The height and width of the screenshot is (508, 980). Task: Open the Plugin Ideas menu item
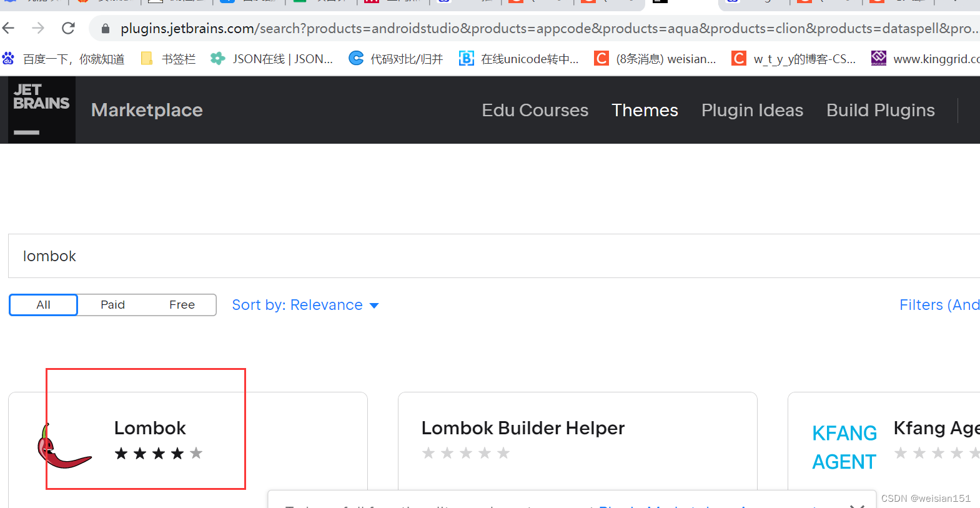pyautogui.click(x=752, y=110)
